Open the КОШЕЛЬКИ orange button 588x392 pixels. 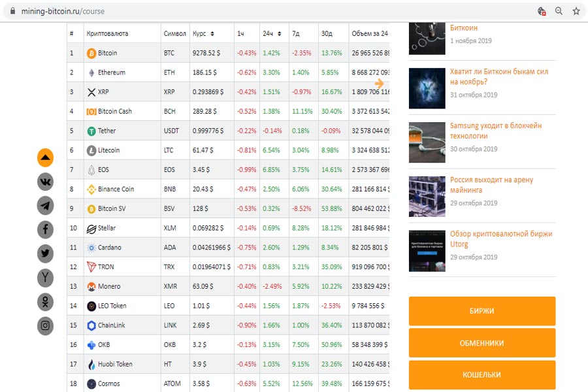pyautogui.click(x=482, y=375)
